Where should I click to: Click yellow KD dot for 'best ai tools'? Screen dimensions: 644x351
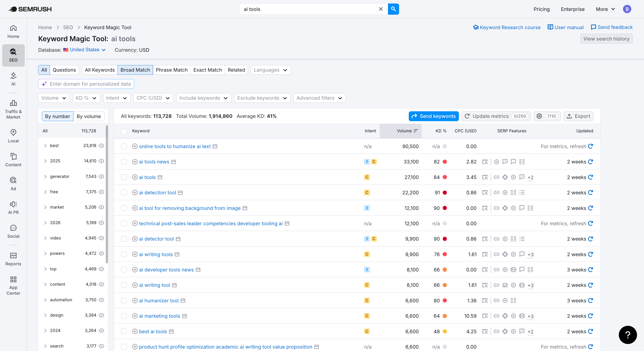pyautogui.click(x=445, y=331)
